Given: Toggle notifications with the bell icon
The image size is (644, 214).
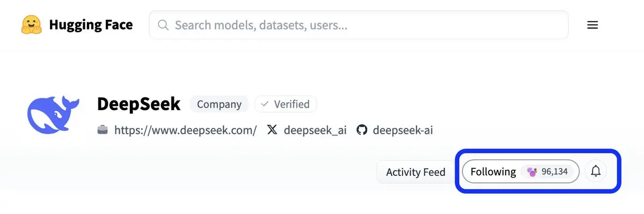Looking at the screenshot, I should click(x=596, y=172).
